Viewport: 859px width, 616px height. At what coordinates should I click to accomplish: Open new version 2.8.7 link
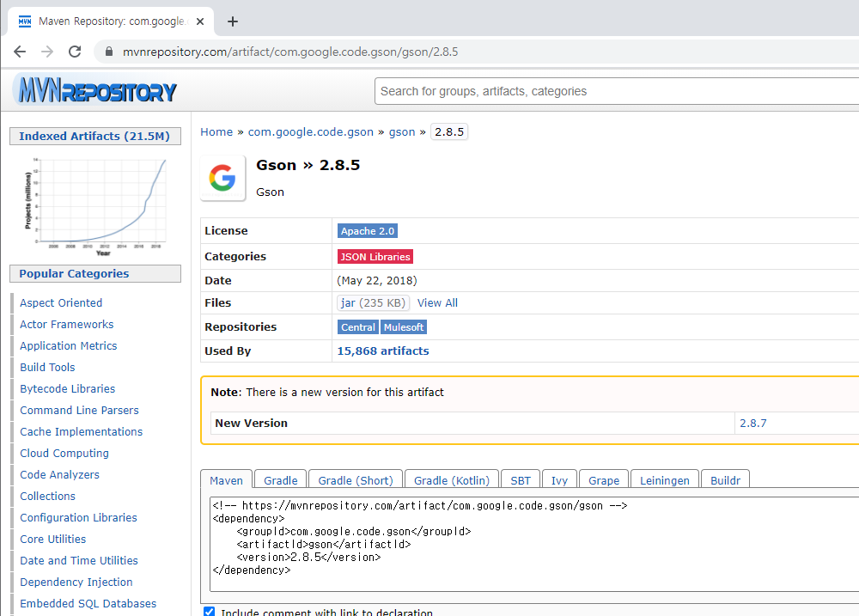click(753, 423)
